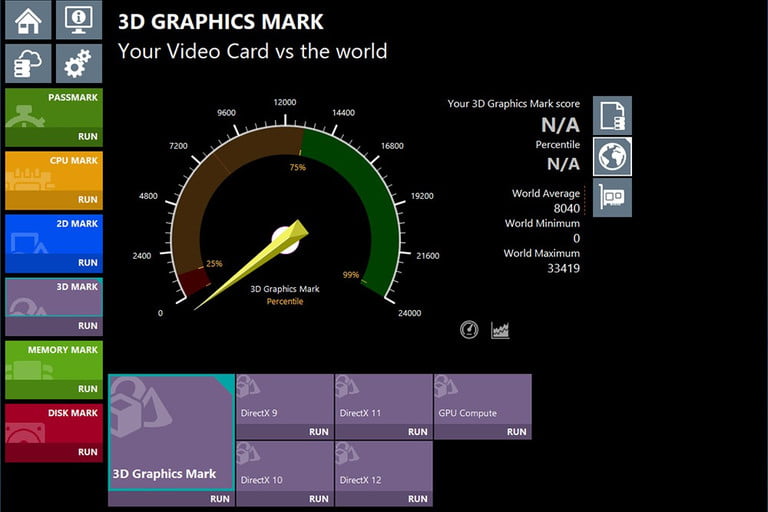This screenshot has width=768, height=512.
Task: Run the 3D Mark test from sidebar
Action: tap(54, 326)
